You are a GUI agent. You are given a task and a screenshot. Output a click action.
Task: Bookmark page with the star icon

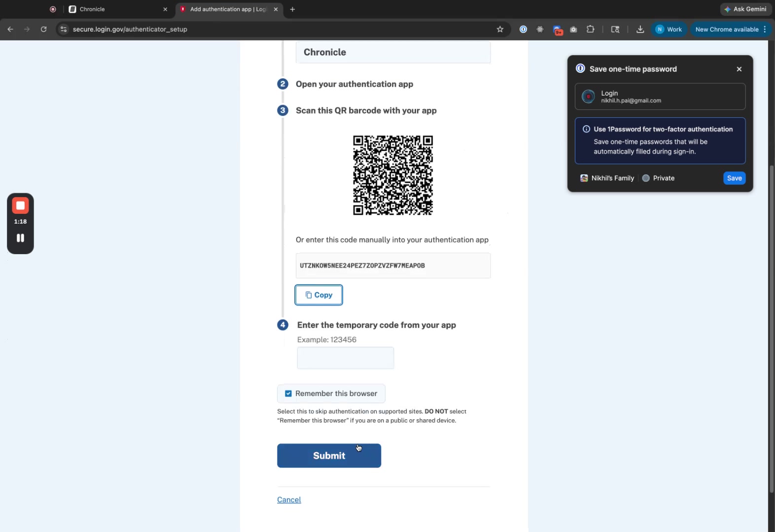[500, 29]
